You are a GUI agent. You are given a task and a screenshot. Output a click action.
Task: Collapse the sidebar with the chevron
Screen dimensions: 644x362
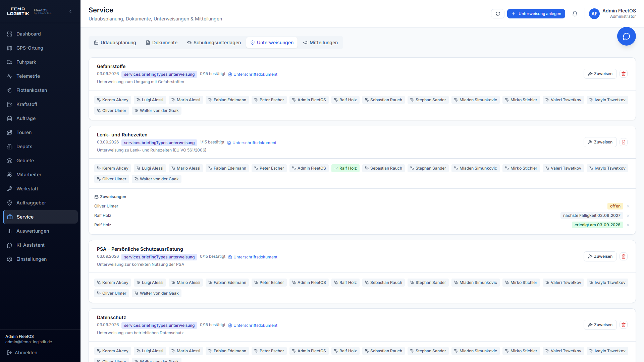70,11
